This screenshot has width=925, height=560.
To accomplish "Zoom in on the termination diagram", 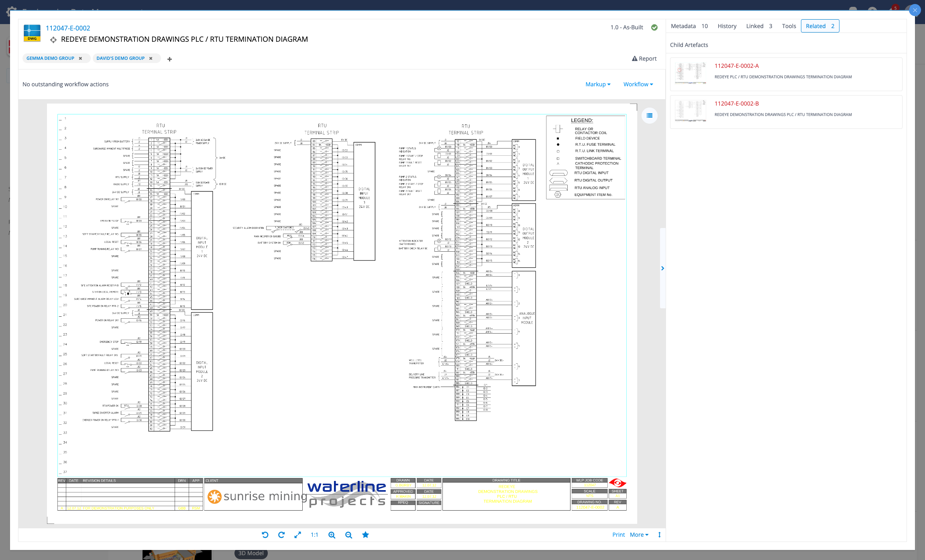I will click(x=332, y=535).
